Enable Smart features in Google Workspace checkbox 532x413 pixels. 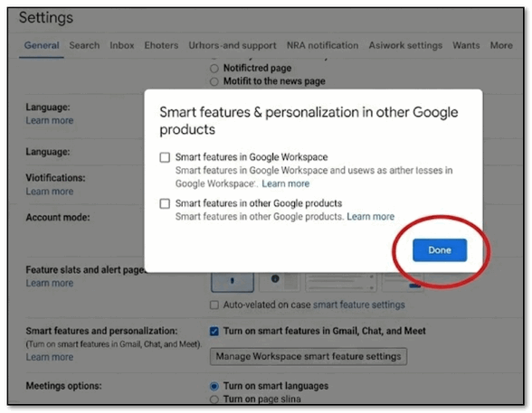[x=165, y=157]
